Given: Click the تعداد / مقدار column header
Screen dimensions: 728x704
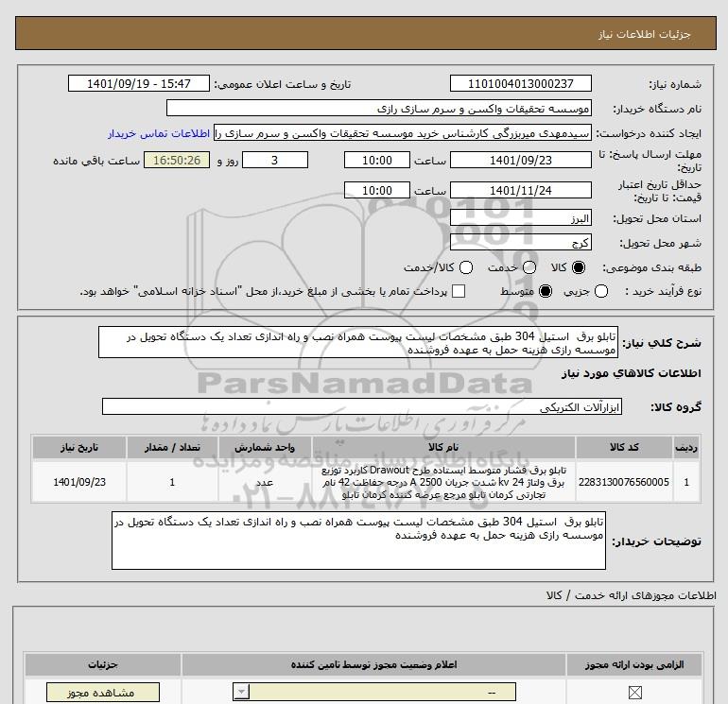Looking at the screenshot, I should pos(172,447).
